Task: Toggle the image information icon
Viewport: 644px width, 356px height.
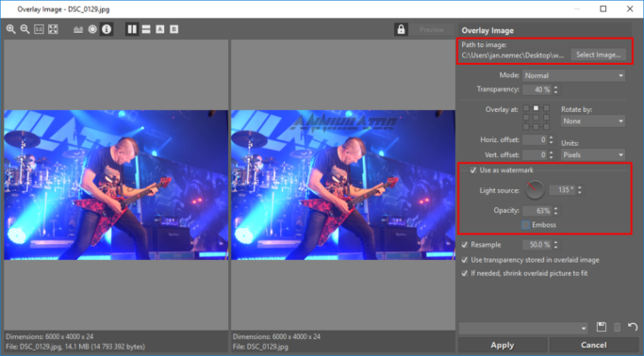Action: [x=107, y=29]
